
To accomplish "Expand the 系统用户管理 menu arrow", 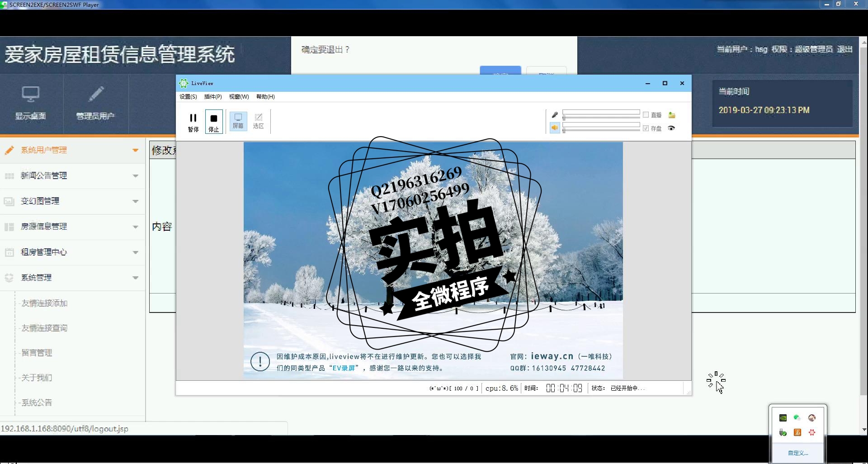I will click(135, 150).
